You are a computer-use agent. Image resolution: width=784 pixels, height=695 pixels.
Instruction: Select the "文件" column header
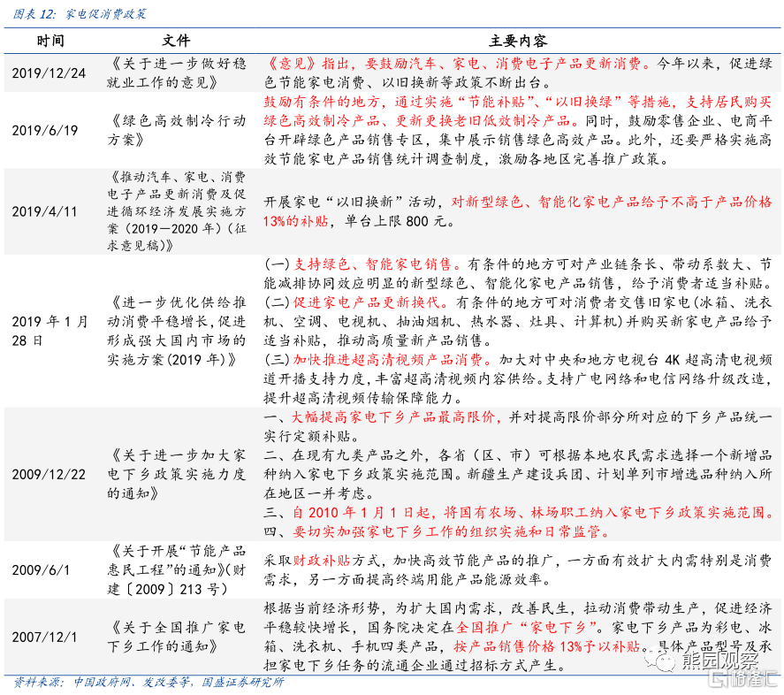(x=176, y=41)
